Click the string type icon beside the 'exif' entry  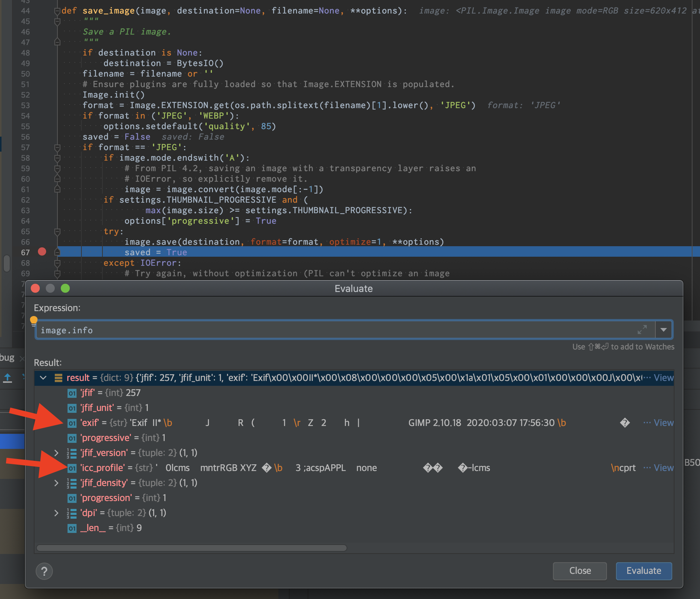pos(71,423)
